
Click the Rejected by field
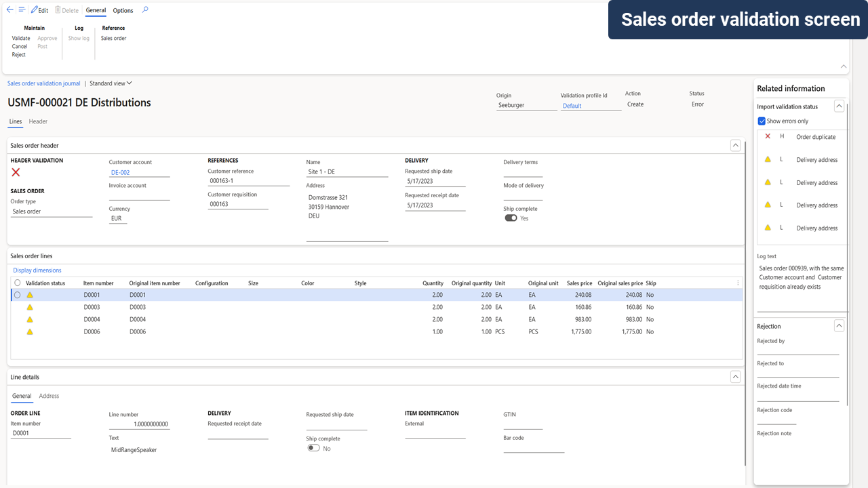click(x=798, y=350)
